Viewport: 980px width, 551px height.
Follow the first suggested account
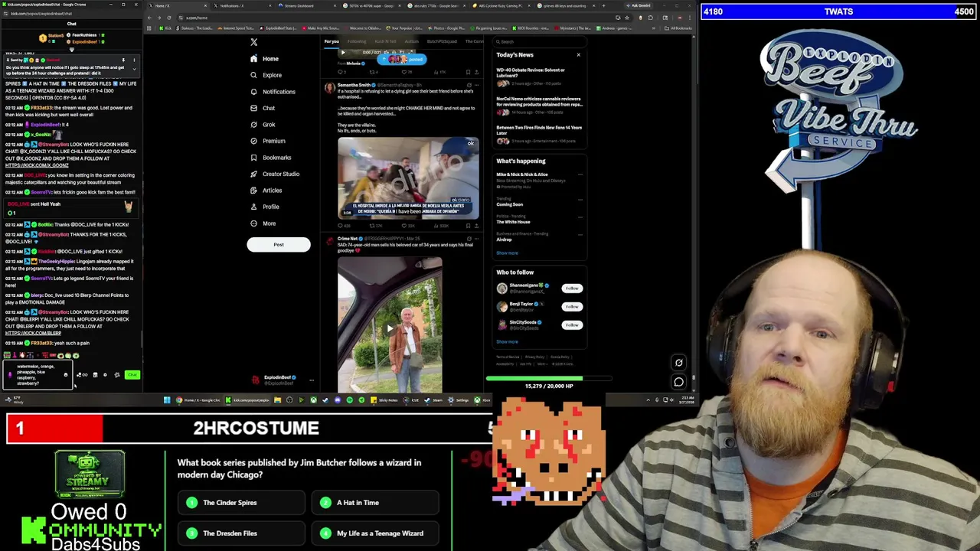(x=572, y=289)
